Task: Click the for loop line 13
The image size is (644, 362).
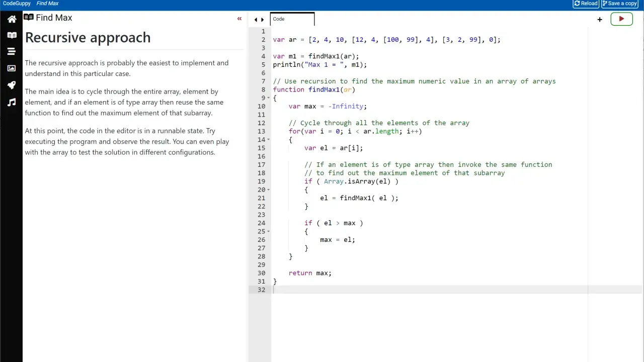Action: 355,131
